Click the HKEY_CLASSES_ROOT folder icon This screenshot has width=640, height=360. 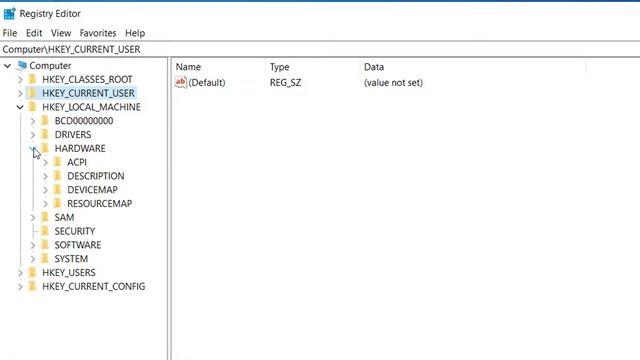coord(32,79)
